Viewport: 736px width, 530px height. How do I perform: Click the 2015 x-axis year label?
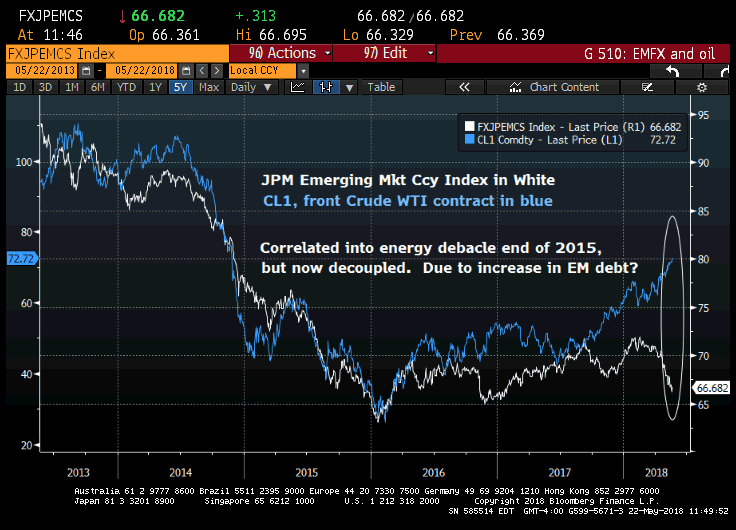coord(307,473)
